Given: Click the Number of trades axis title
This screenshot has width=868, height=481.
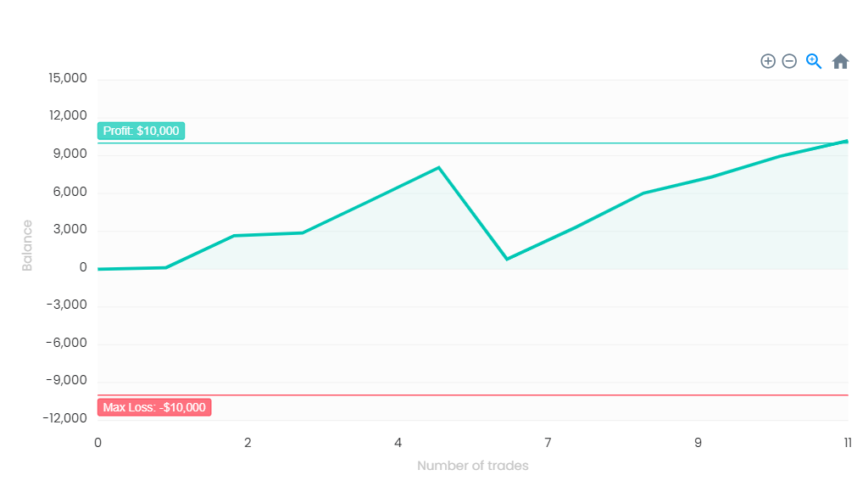Looking at the screenshot, I should click(x=473, y=466).
